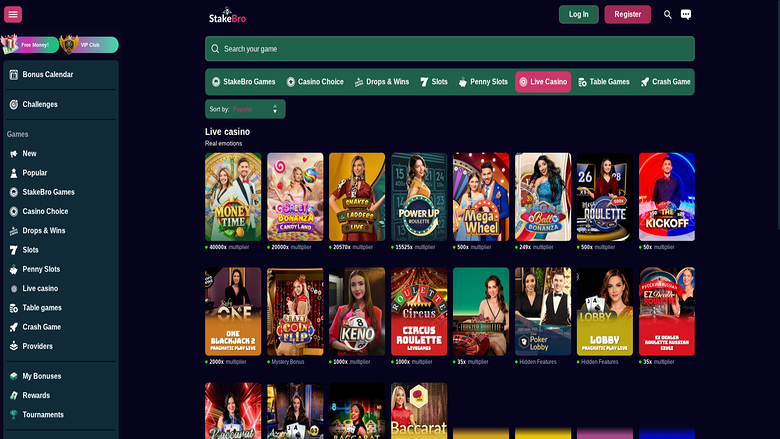Open Tournaments link text in sidebar
Viewport: 780px width, 439px height.
click(43, 415)
